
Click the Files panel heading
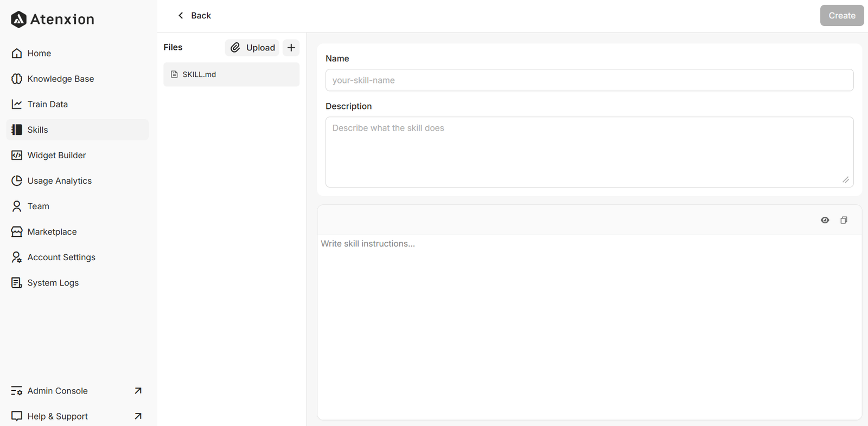point(173,47)
